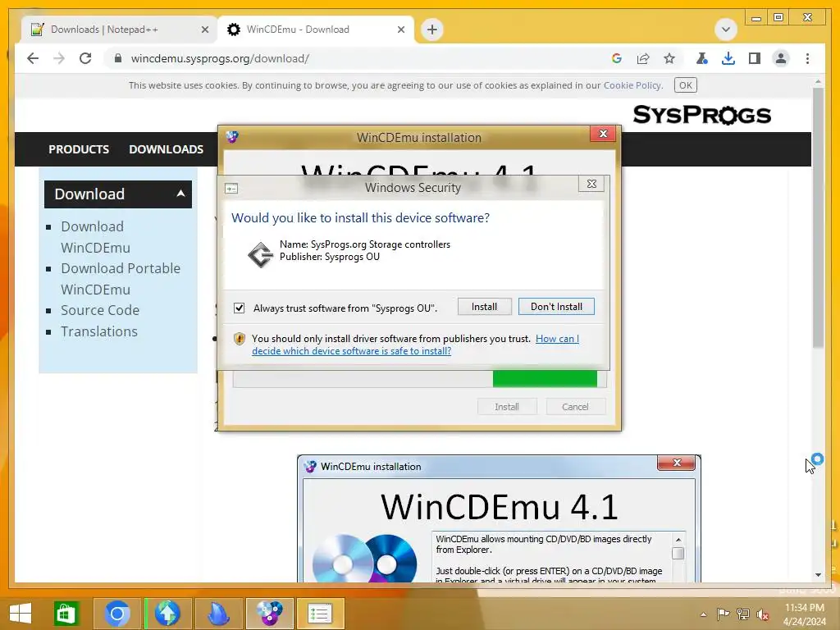The width and height of the screenshot is (840, 630).
Task: Open the Chromium browser taskbar icon
Action: point(116,614)
